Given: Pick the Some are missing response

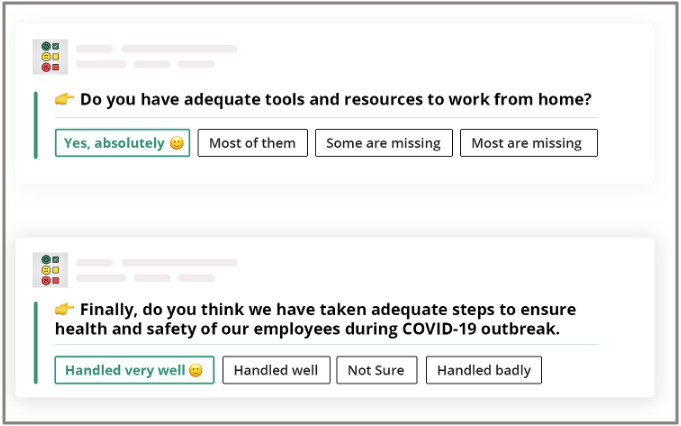Looking at the screenshot, I should [383, 143].
